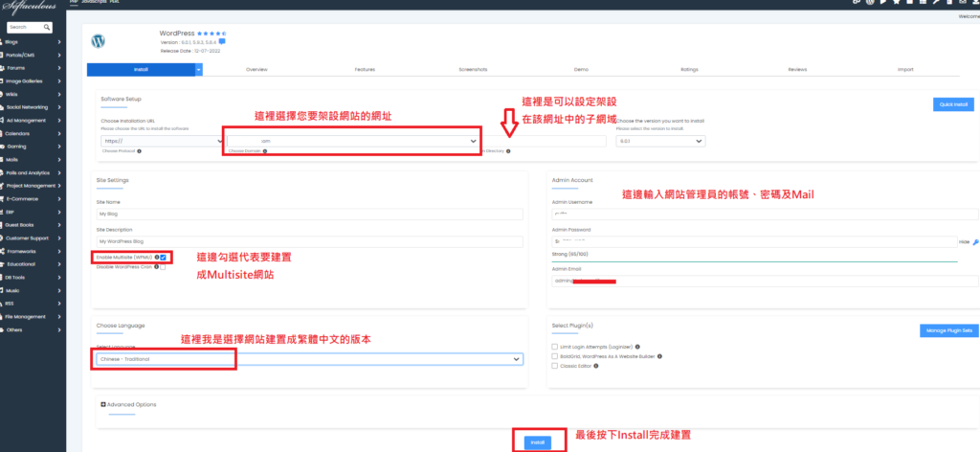Click the WordPress logo icon
Viewport: 980px width, 452px height.
[98, 42]
